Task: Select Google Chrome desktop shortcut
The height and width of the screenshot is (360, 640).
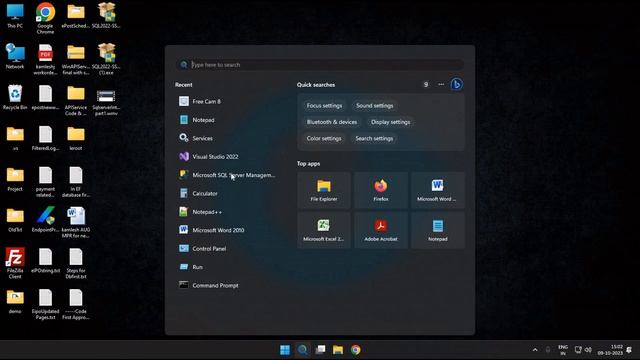Action: point(45,18)
